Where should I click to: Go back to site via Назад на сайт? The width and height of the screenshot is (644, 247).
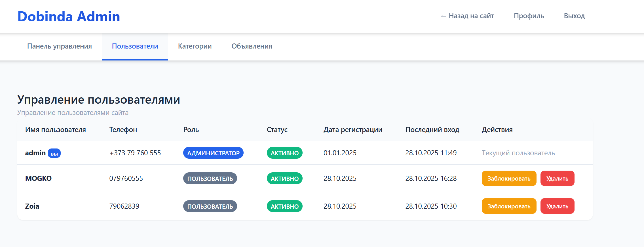pos(467,16)
